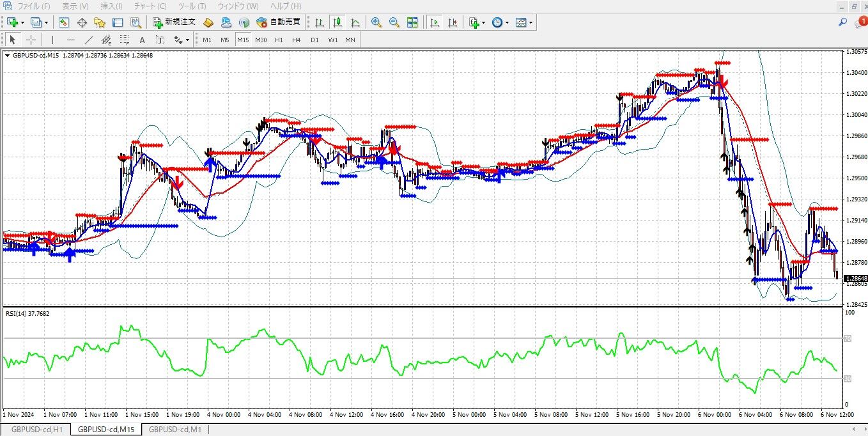The width and height of the screenshot is (868, 436).
Task: Switch to the GBPUSD-cd,H1 chart tab
Action: point(37,430)
